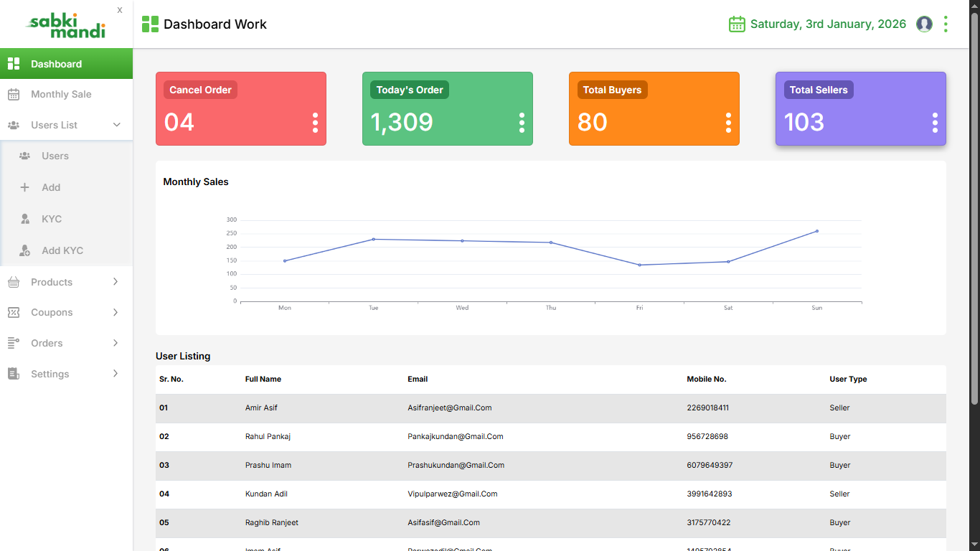Viewport: 980px width, 551px height.
Task: Click the Sunday data point on chart
Action: (816, 231)
